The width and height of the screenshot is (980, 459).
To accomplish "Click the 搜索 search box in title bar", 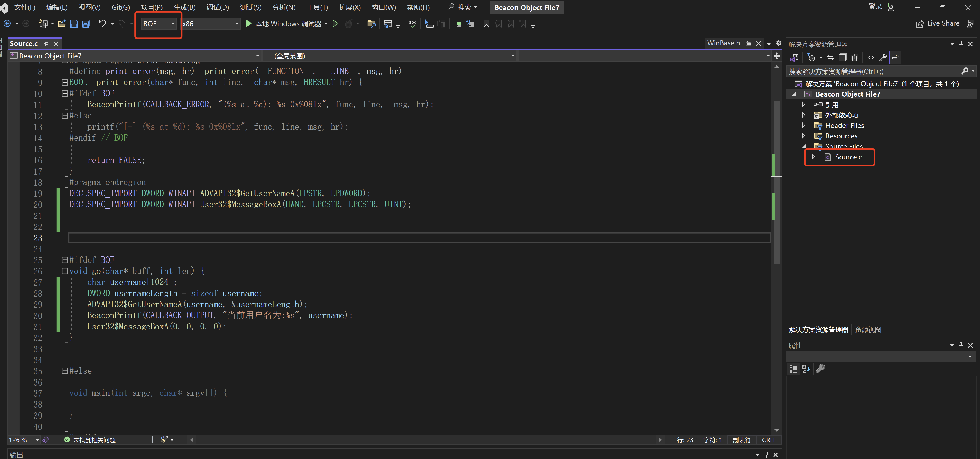I will coord(462,7).
